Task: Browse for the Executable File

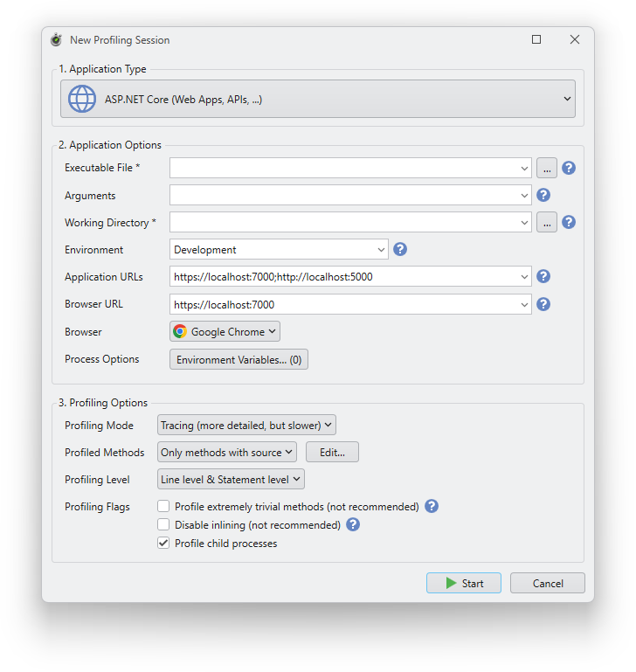Action: (546, 168)
